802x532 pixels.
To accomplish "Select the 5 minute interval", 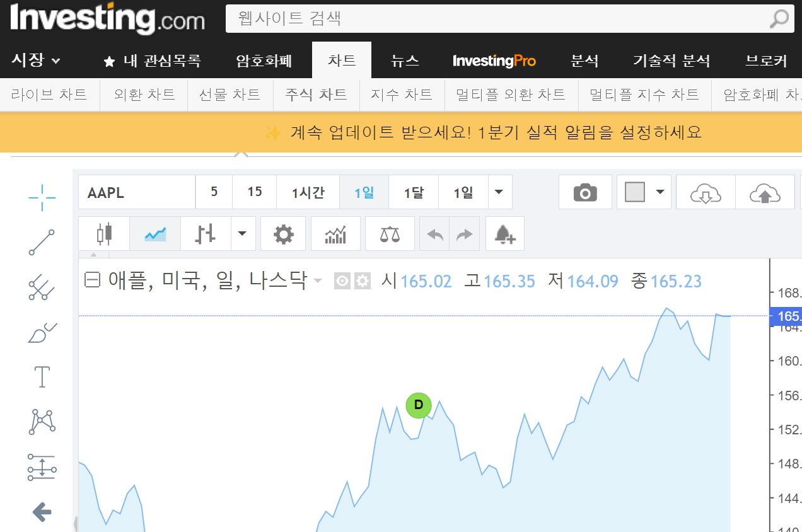I will pyautogui.click(x=214, y=192).
